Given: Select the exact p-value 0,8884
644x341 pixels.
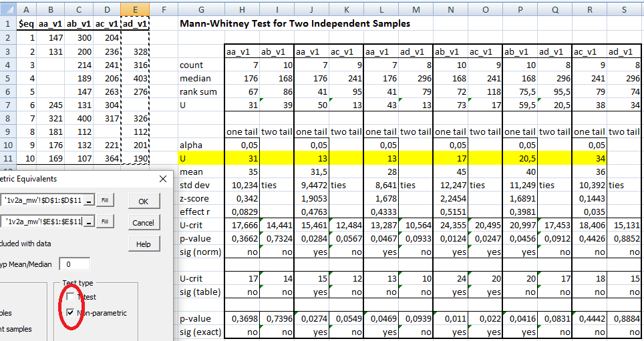Looking at the screenshot, I should click(624, 318).
